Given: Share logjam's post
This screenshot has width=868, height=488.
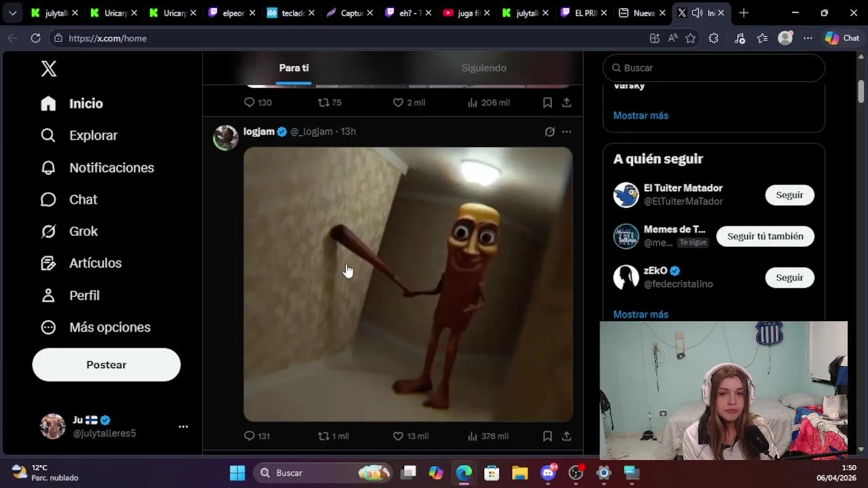Looking at the screenshot, I should click(x=567, y=436).
